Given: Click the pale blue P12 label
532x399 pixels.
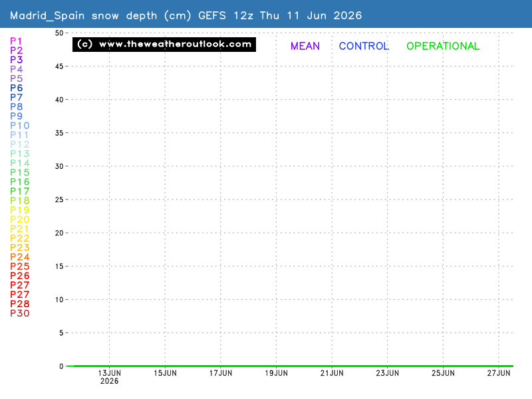Looking at the screenshot, I should 20,144.
